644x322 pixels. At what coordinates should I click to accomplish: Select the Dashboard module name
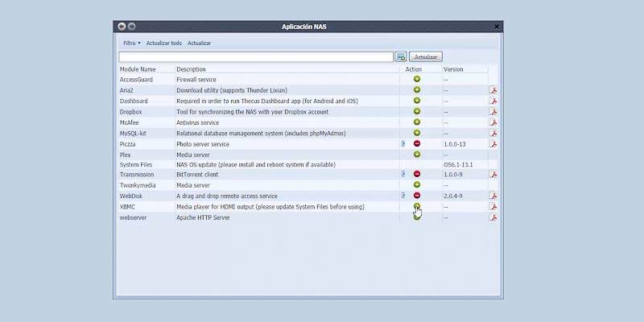click(134, 101)
